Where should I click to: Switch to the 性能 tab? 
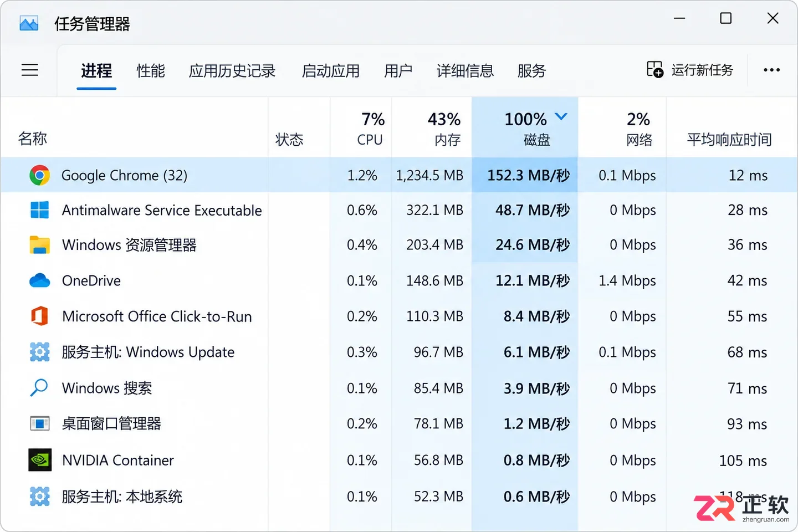click(x=151, y=70)
